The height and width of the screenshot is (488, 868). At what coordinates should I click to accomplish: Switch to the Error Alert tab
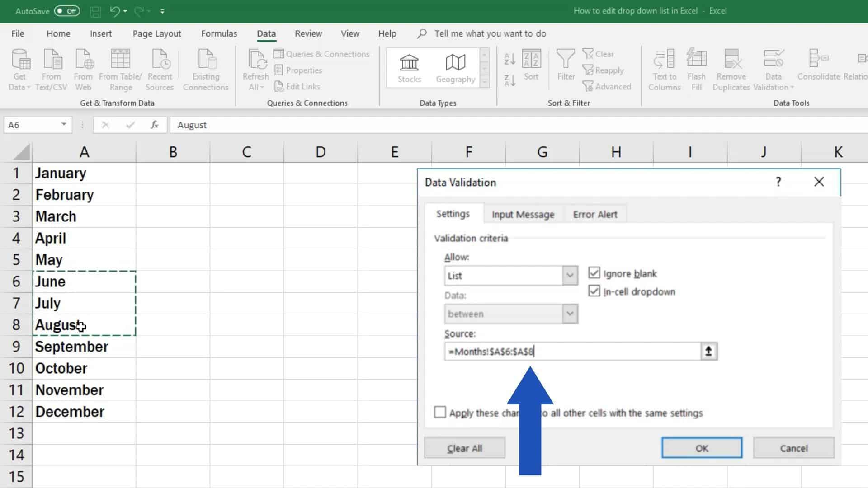[595, 214]
